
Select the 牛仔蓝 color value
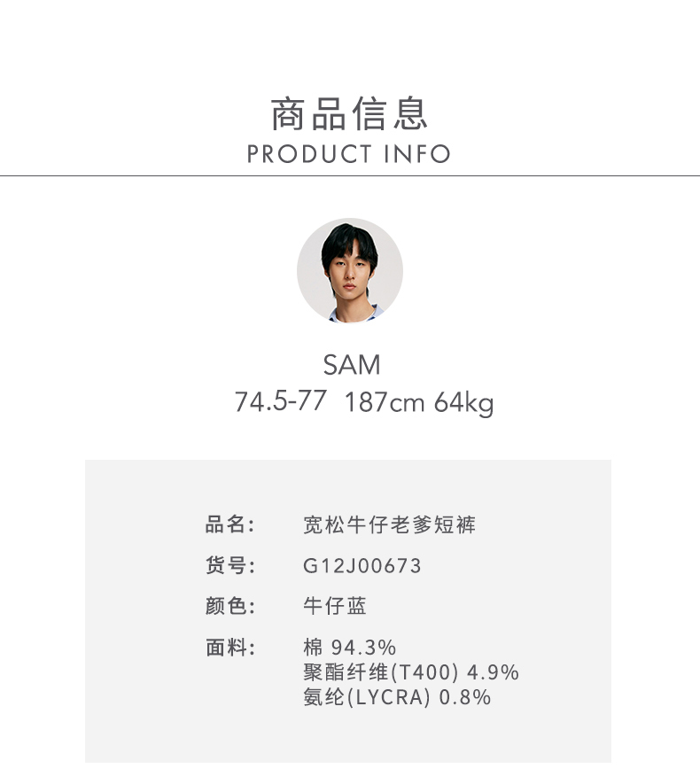tap(335, 606)
